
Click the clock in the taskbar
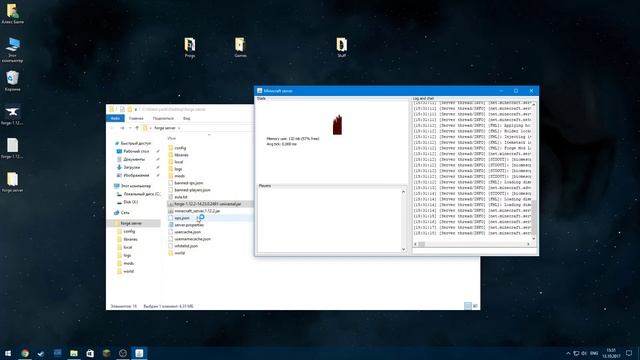pyautogui.click(x=611, y=353)
